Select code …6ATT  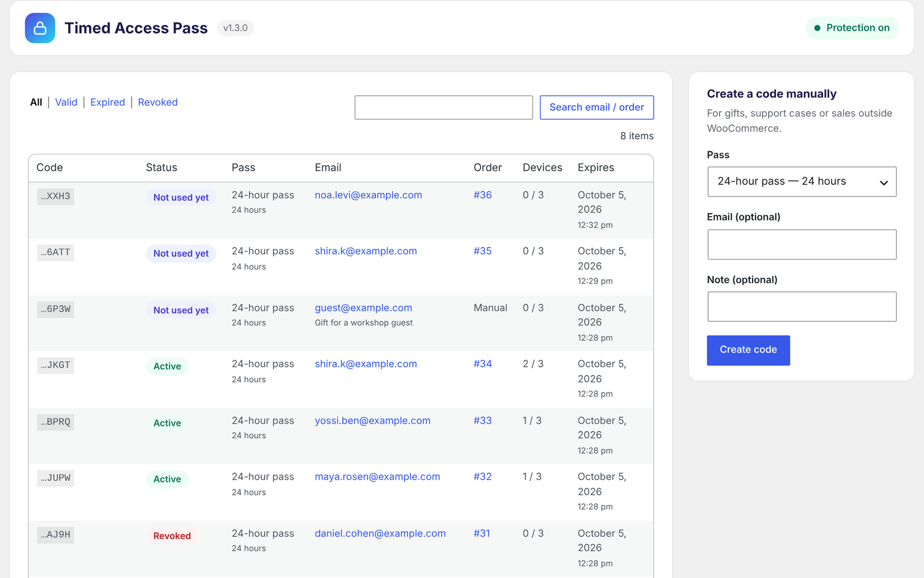click(x=55, y=253)
